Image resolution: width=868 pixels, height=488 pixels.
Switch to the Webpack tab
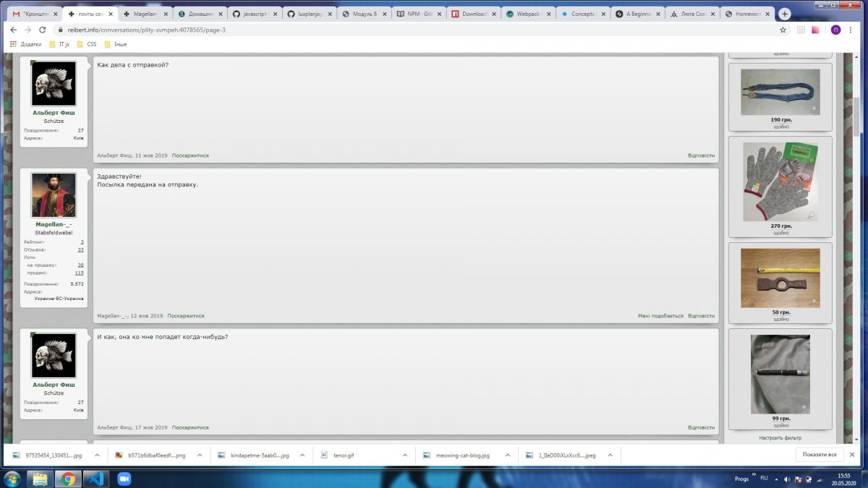pyautogui.click(x=527, y=14)
